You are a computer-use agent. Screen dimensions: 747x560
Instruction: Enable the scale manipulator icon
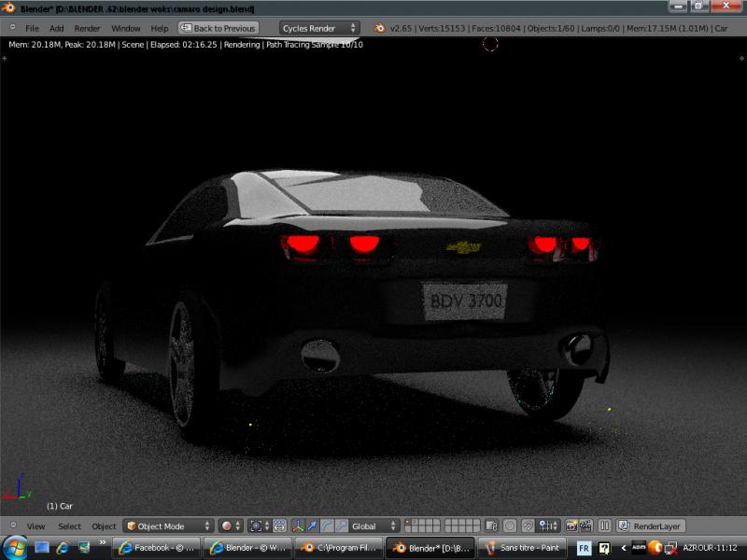pos(341,525)
